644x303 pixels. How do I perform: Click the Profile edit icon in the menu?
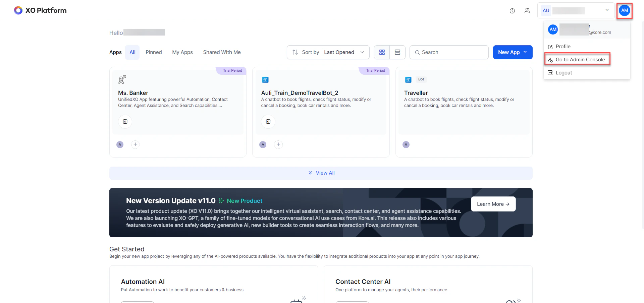[x=550, y=47]
